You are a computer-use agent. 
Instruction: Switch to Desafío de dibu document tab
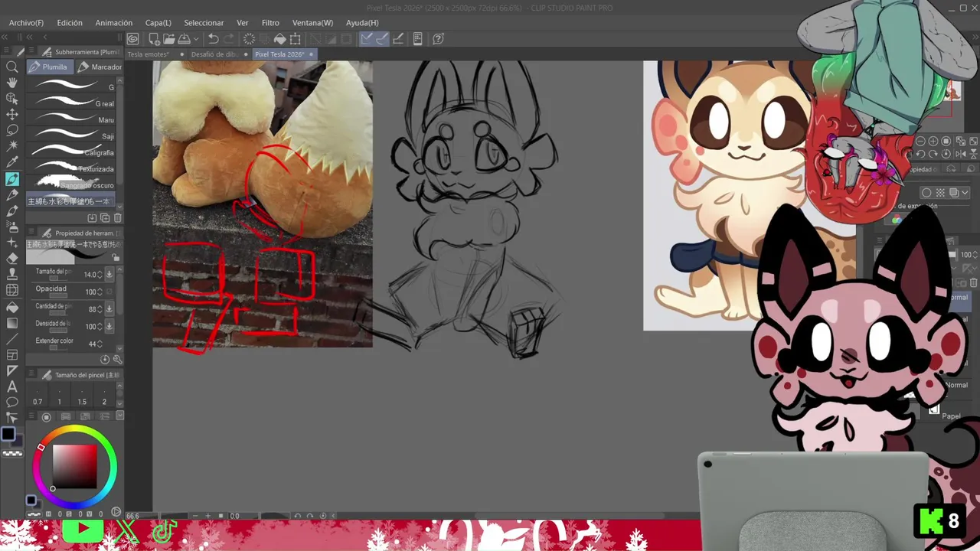[219, 54]
